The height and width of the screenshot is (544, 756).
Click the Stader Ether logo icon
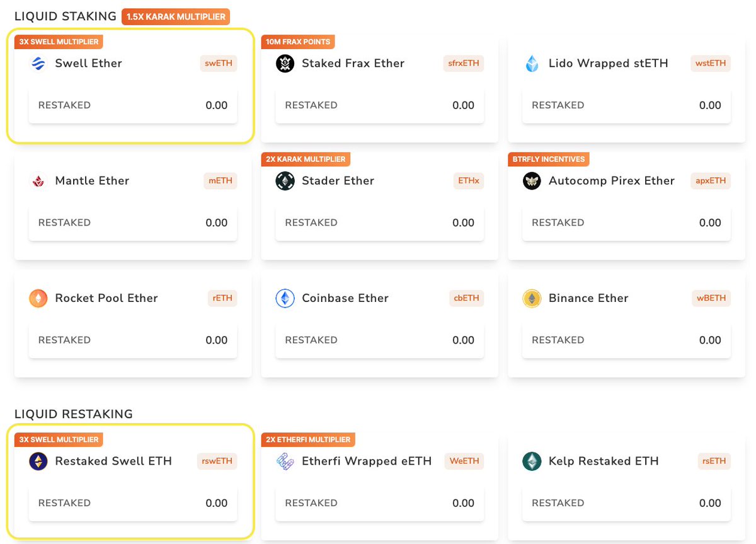285,181
